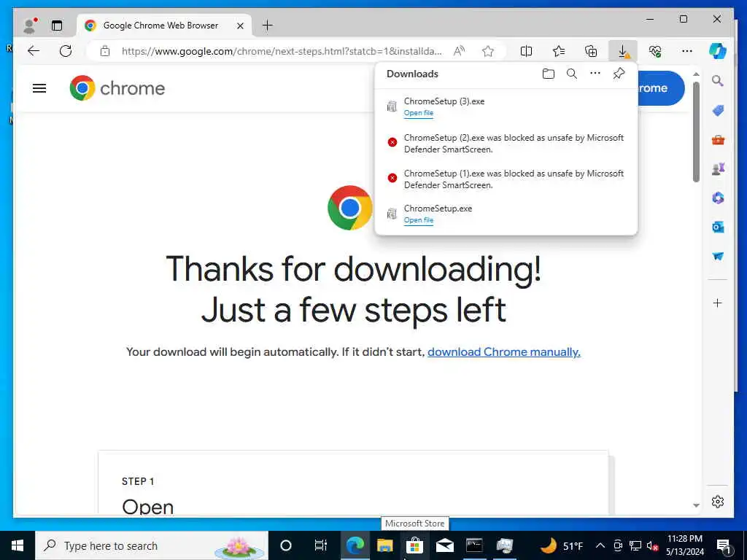
Task: Search downloads in the Downloads panel
Action: [572, 74]
